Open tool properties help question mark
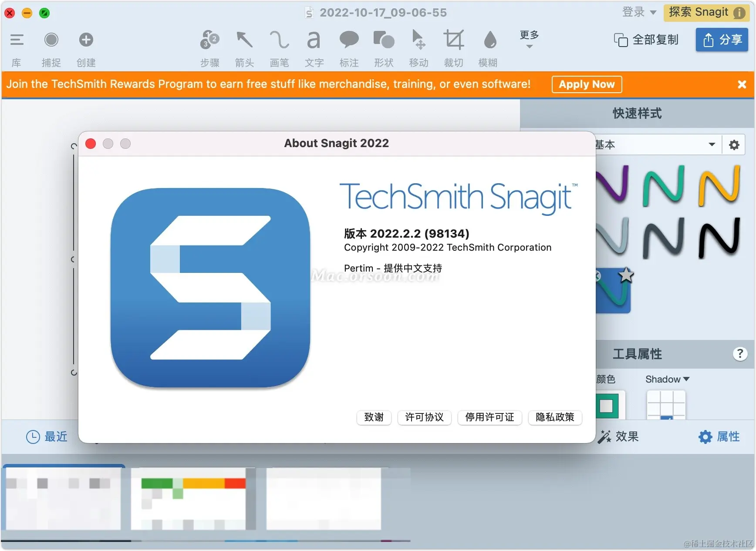756x551 pixels. [x=740, y=354]
